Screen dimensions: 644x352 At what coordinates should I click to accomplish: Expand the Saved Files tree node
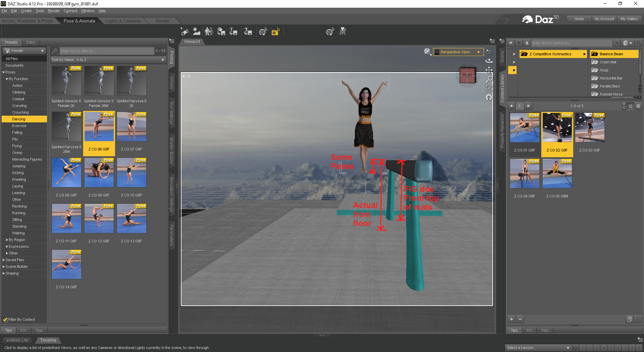coord(4,260)
